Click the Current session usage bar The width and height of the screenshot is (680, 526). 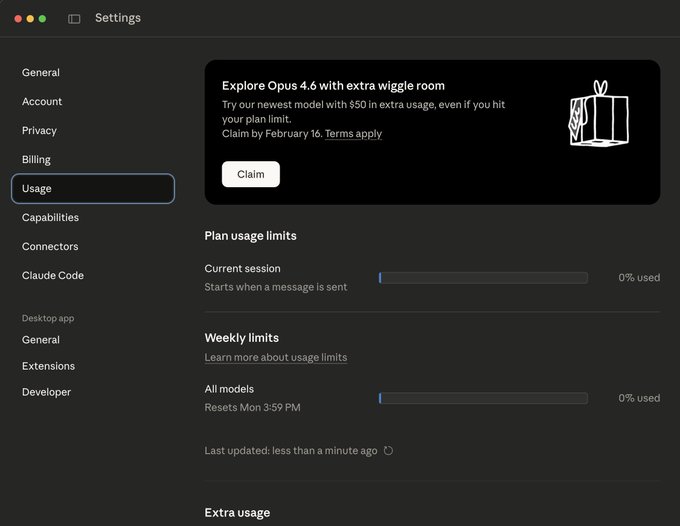[483, 278]
